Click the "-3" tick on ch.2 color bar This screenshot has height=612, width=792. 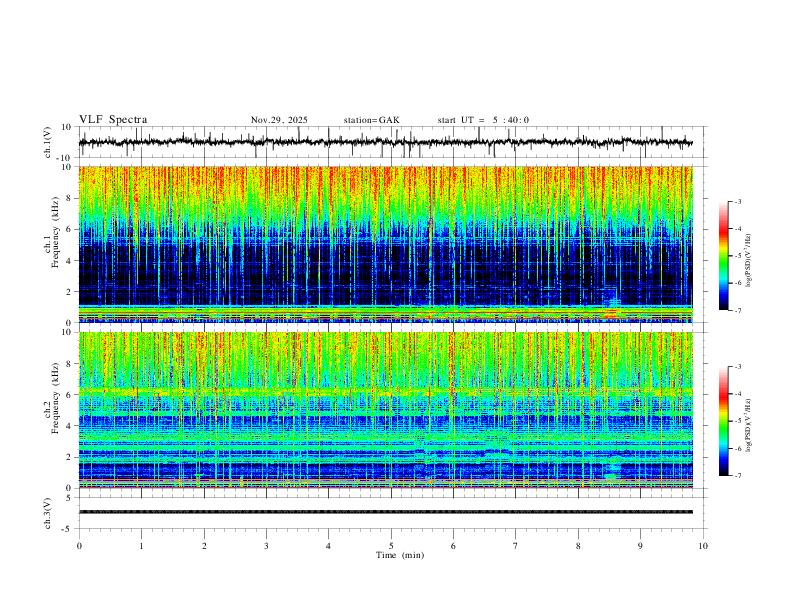point(738,367)
